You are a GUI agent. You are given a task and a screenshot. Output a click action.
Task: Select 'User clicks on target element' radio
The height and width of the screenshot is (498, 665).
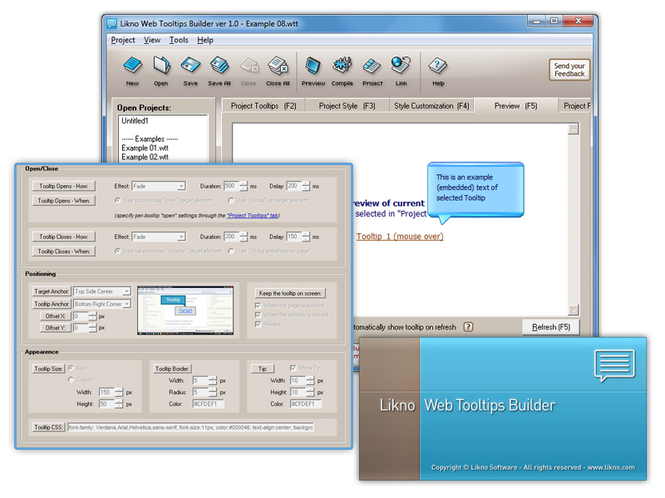(x=231, y=200)
